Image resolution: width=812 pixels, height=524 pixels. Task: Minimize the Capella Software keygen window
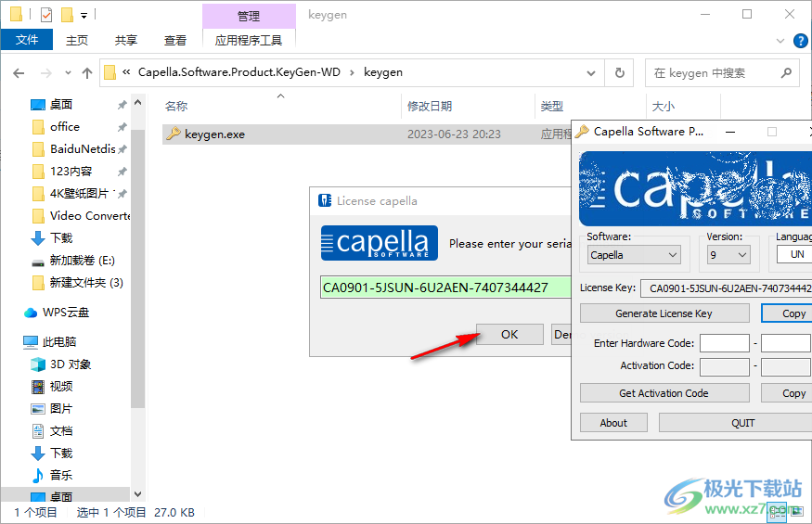pos(730,132)
